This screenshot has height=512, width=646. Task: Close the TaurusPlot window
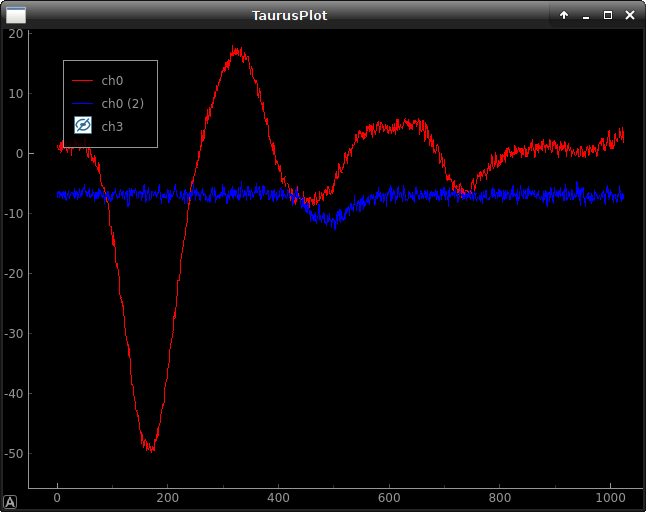629,15
